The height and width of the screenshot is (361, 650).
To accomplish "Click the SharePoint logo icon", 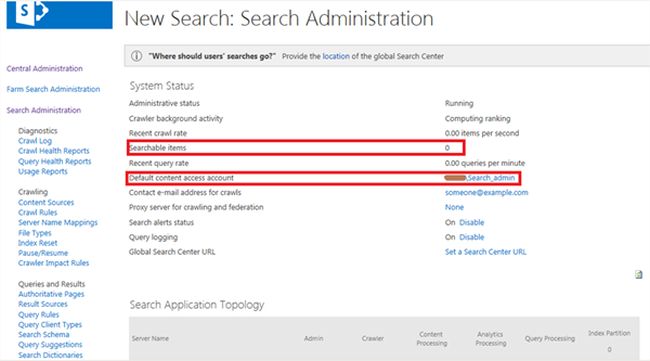I will [x=59, y=14].
